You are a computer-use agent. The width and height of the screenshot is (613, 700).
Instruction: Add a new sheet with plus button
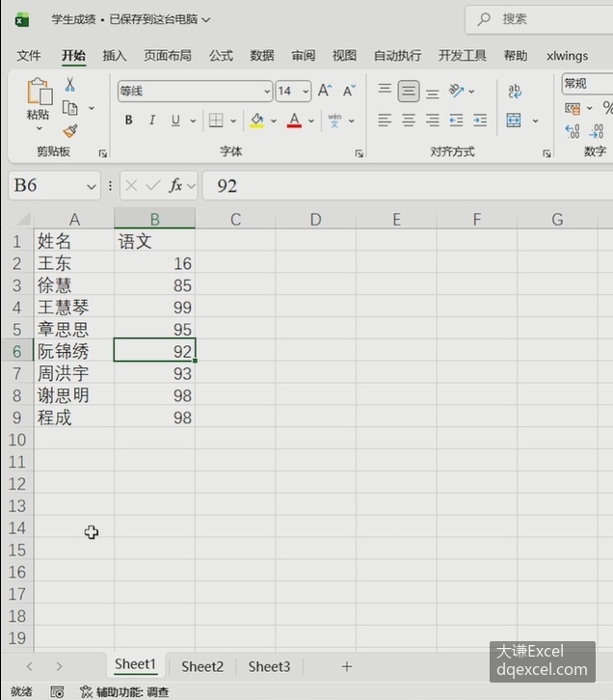[x=347, y=666]
